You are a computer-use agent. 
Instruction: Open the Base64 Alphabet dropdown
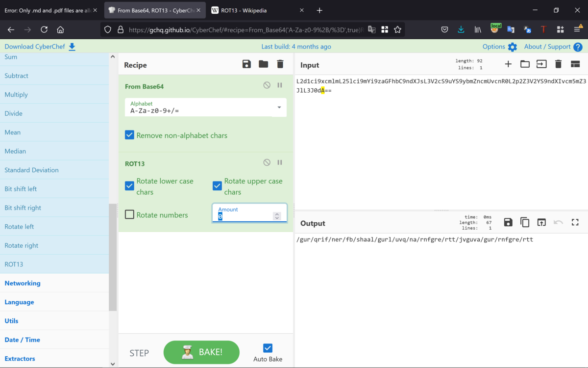206,107
